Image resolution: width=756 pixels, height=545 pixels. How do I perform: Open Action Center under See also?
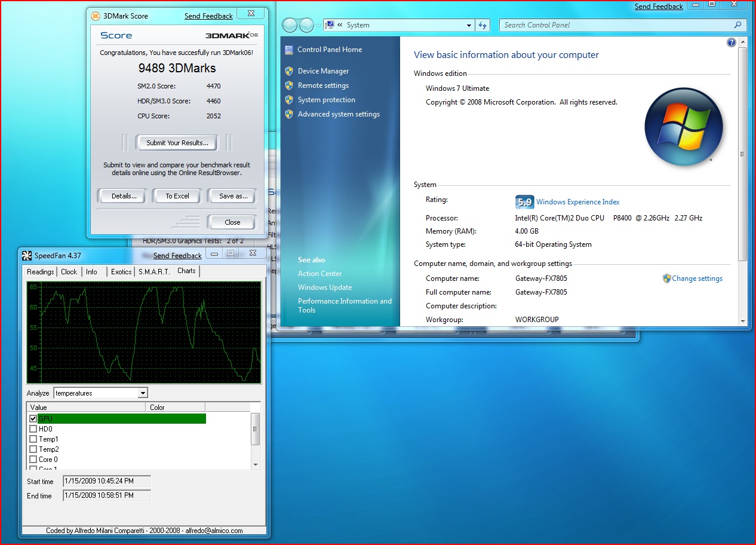point(320,274)
